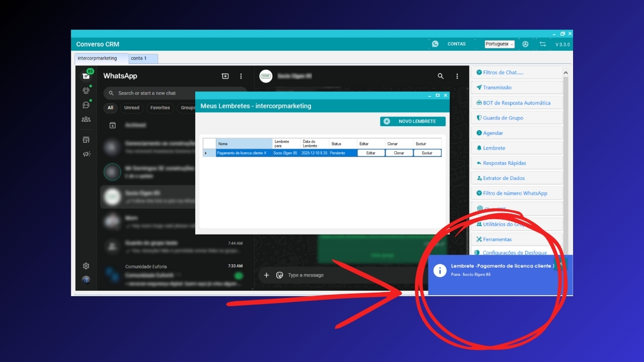Open the chat timestamped 7:44 AM
The height and width of the screenshot is (362, 644).
coord(175,246)
